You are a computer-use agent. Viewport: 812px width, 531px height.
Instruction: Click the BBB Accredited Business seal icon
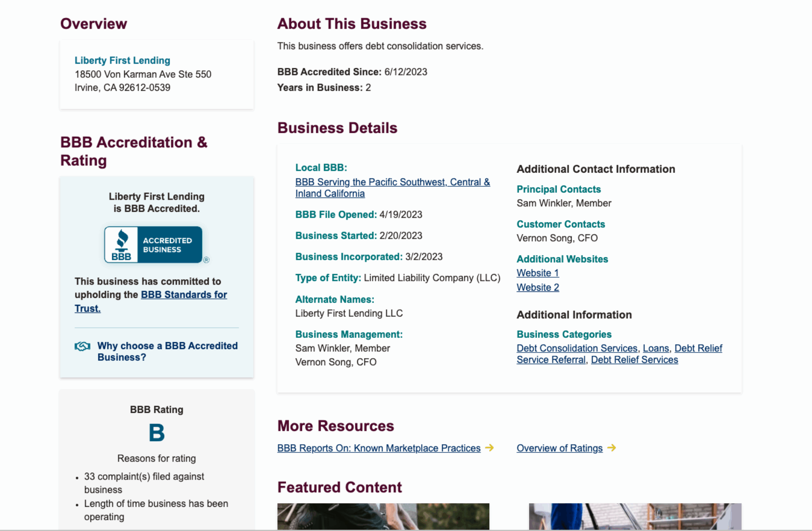pos(153,245)
